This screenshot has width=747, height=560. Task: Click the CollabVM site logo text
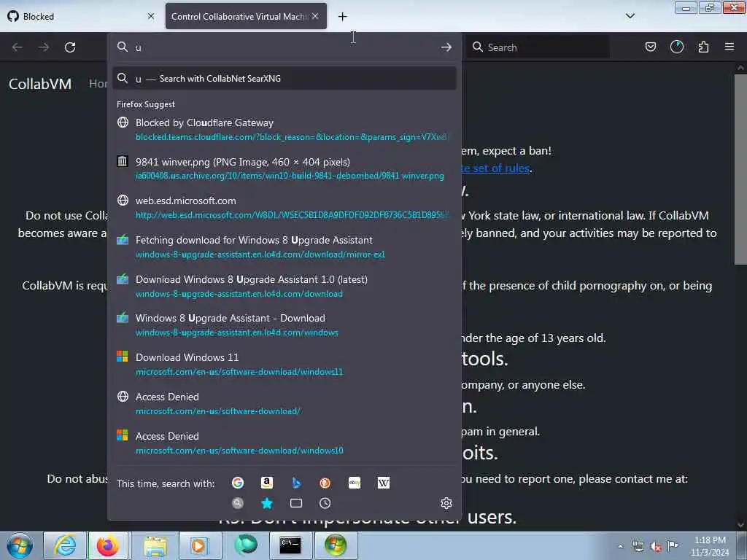coord(40,84)
